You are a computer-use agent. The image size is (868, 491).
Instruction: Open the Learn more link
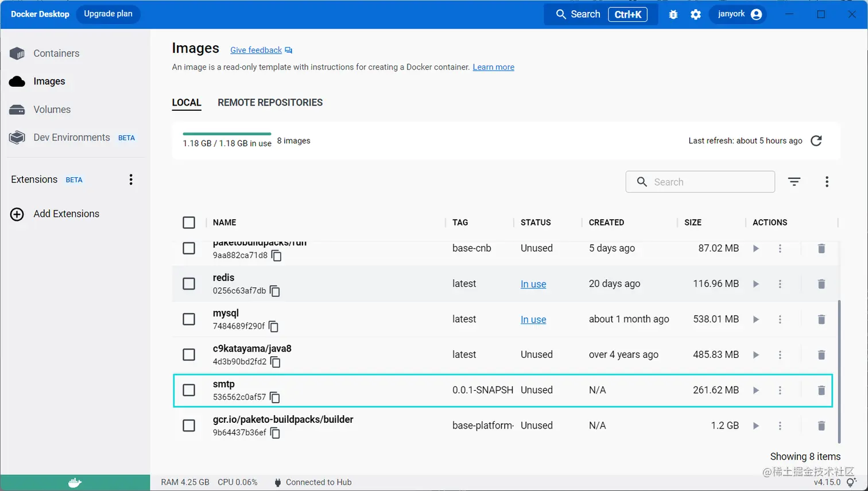(493, 67)
